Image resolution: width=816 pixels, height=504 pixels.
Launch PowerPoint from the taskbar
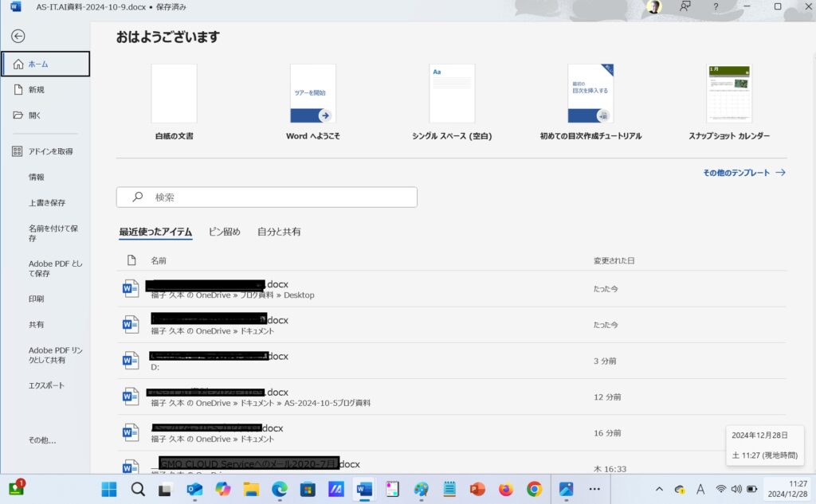477,490
